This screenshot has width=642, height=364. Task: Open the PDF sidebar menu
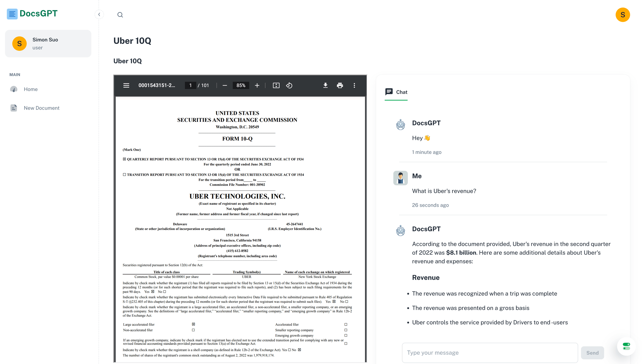click(x=126, y=85)
